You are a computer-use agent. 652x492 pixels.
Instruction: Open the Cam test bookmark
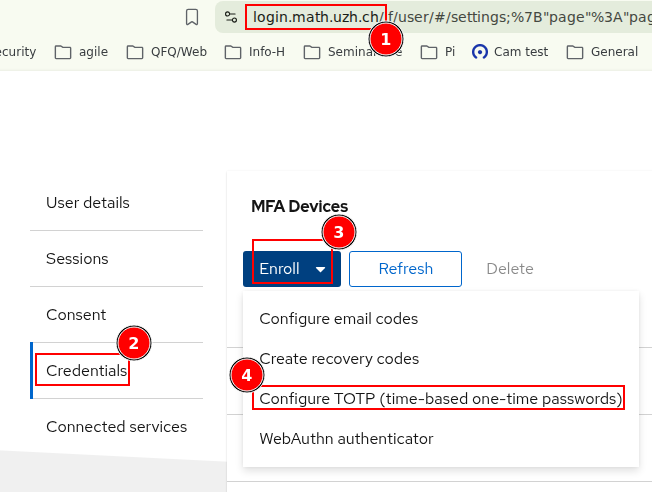click(510, 52)
